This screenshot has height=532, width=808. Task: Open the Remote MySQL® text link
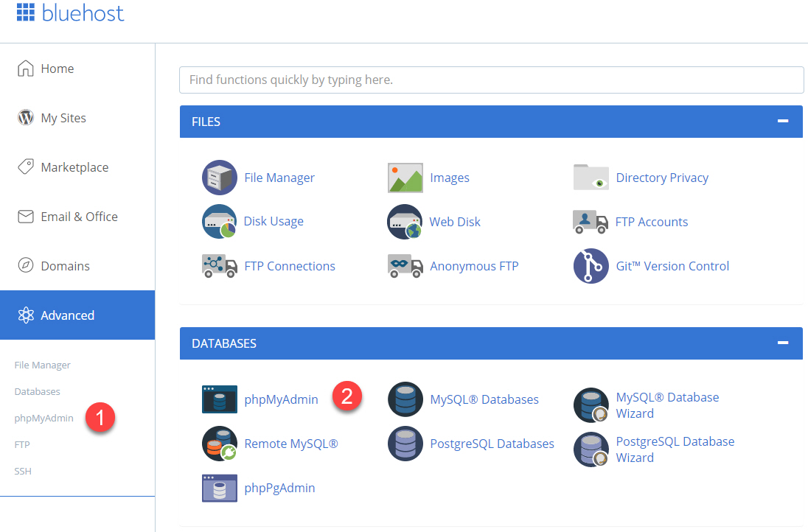tap(291, 444)
